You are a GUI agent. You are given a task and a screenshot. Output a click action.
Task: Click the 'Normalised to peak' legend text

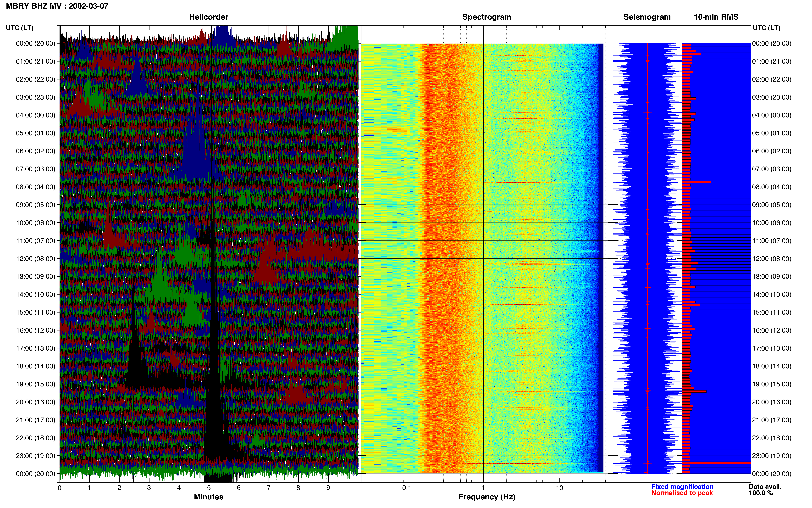coord(682,493)
